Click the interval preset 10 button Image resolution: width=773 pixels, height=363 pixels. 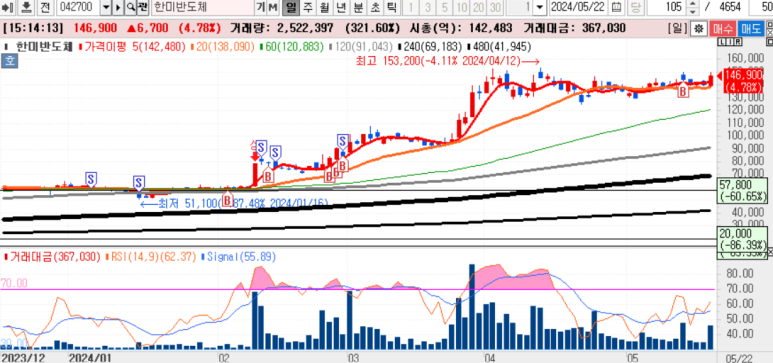pyautogui.click(x=461, y=7)
